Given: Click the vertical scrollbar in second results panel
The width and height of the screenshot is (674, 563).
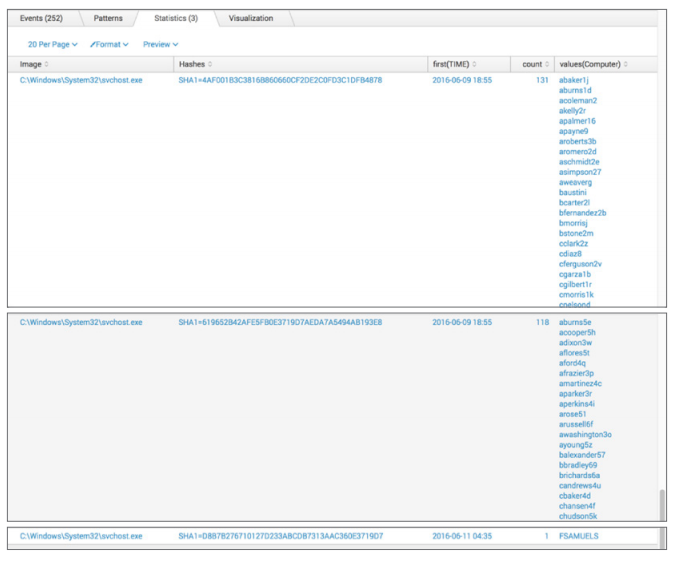Looking at the screenshot, I should coord(660,505).
